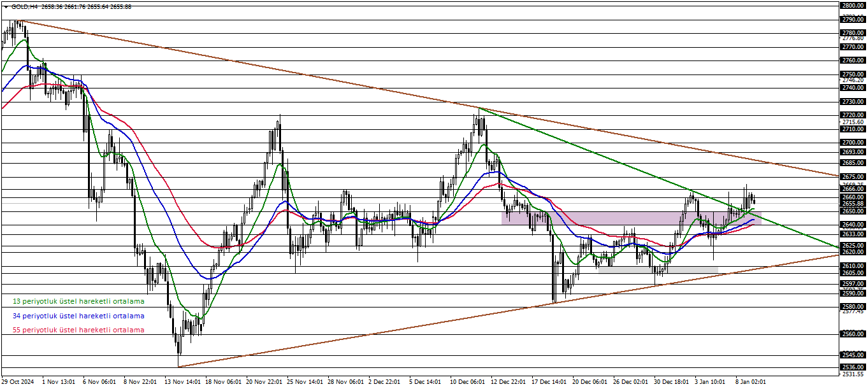Click the 28 Nov 06:01 time label

pos(345,382)
